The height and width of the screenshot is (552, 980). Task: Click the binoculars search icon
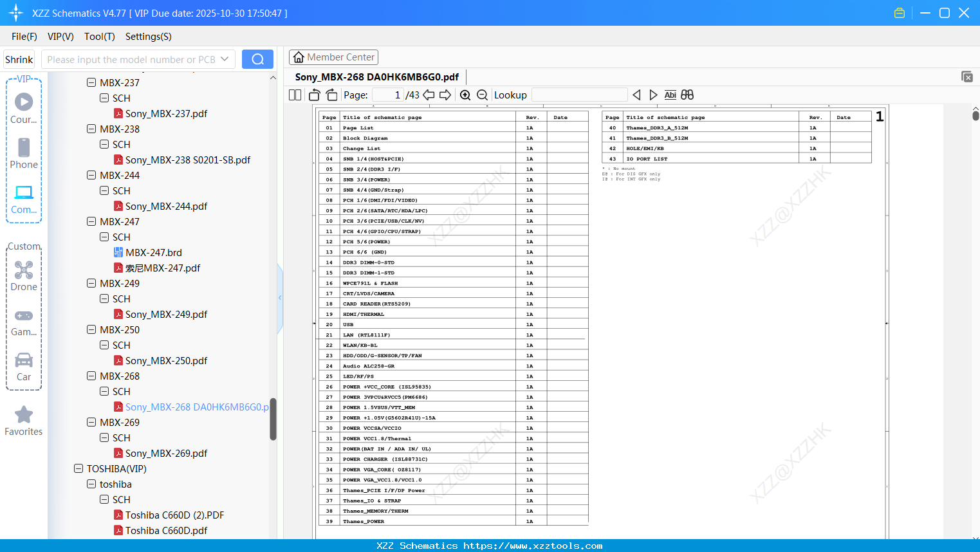[687, 95]
